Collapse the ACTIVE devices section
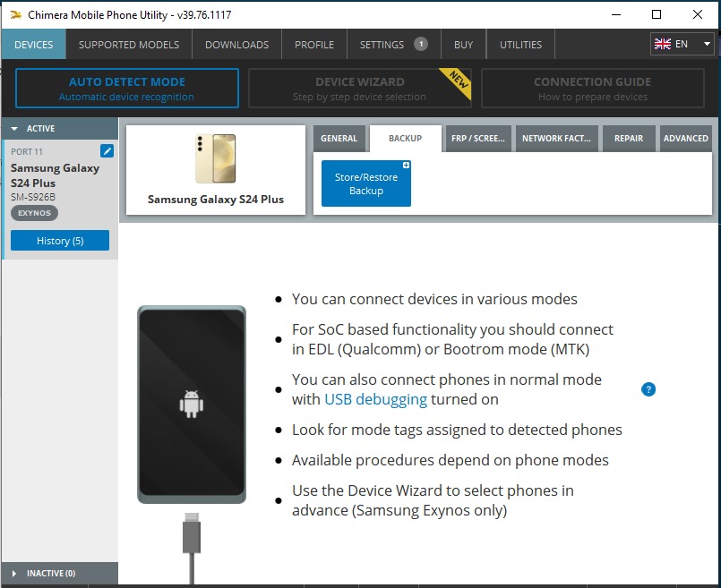 point(60,129)
